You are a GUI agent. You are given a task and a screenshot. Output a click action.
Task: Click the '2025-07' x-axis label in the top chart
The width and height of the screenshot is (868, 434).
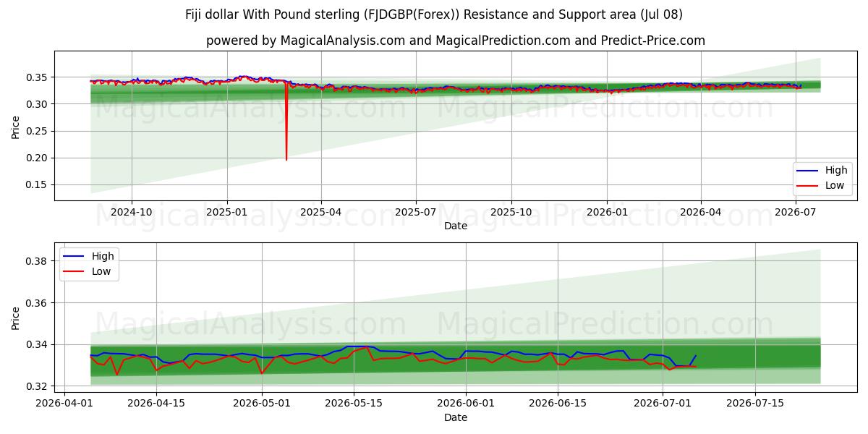[416, 213]
